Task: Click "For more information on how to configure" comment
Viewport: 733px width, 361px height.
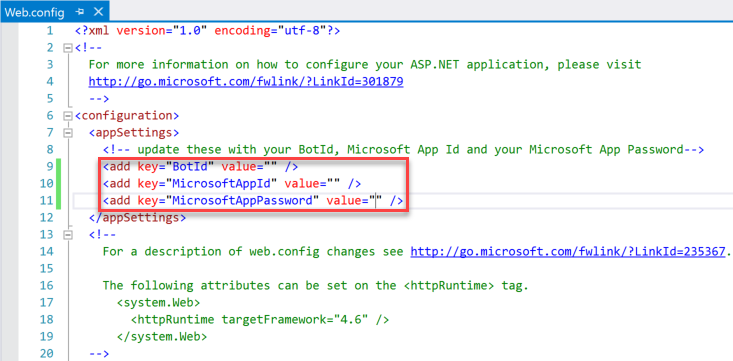Action: click(x=365, y=65)
